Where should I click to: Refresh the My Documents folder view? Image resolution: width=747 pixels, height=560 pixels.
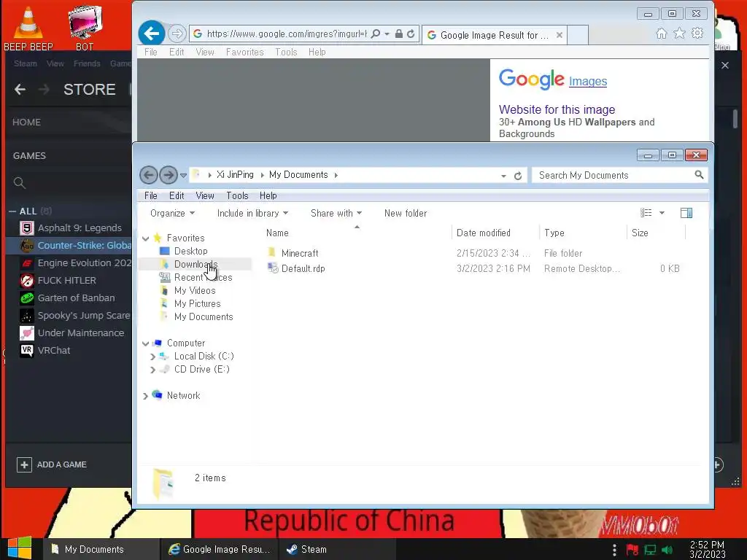(x=518, y=176)
